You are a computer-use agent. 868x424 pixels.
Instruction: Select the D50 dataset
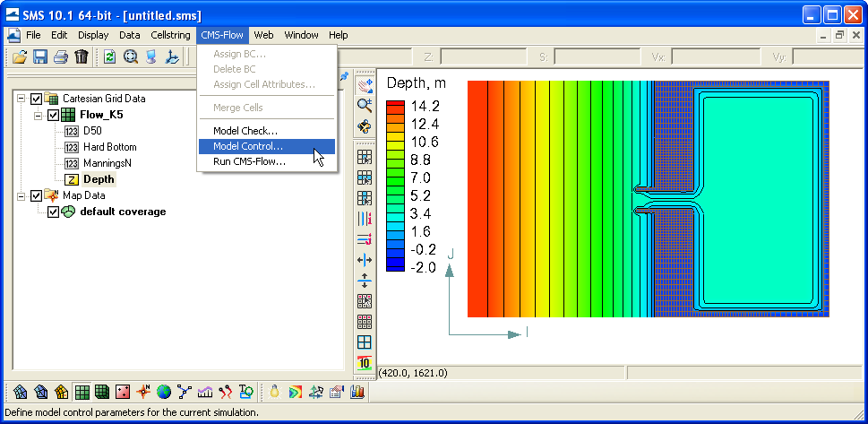92,132
